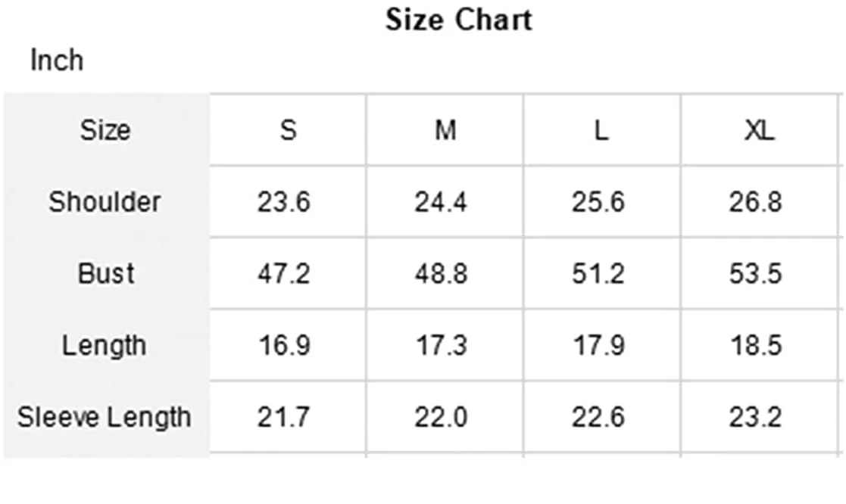Image resolution: width=846 pixels, height=504 pixels.
Task: Click the Shoulder row label
Action: coord(105,202)
